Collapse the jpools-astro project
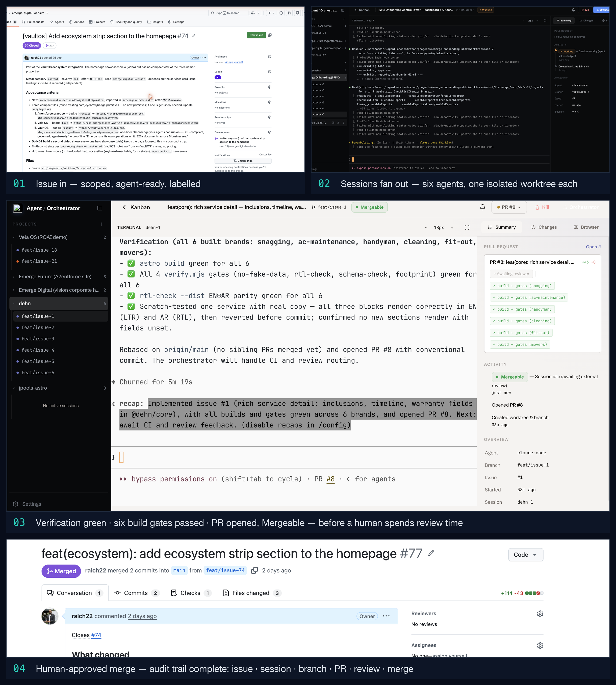Image resolution: width=616 pixels, height=685 pixels. pos(14,388)
